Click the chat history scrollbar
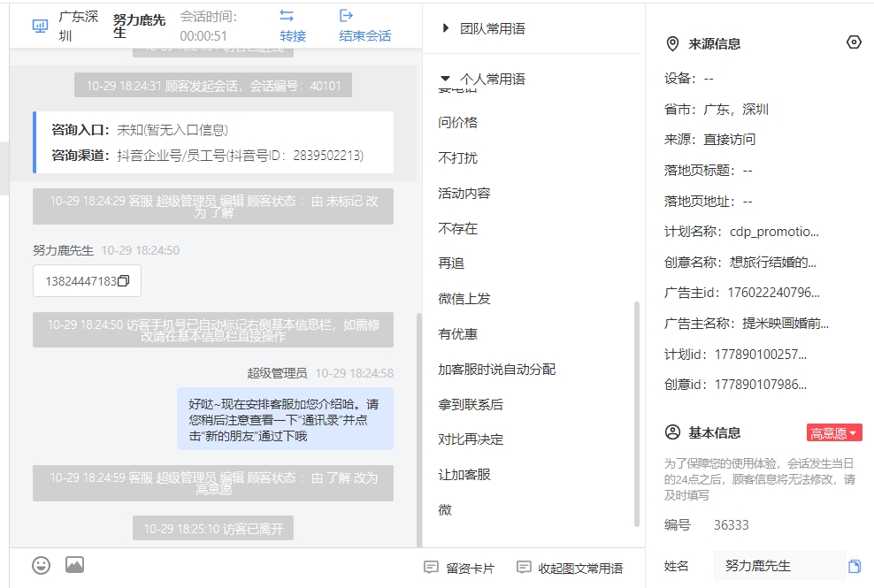The height and width of the screenshot is (588, 874). (419, 430)
